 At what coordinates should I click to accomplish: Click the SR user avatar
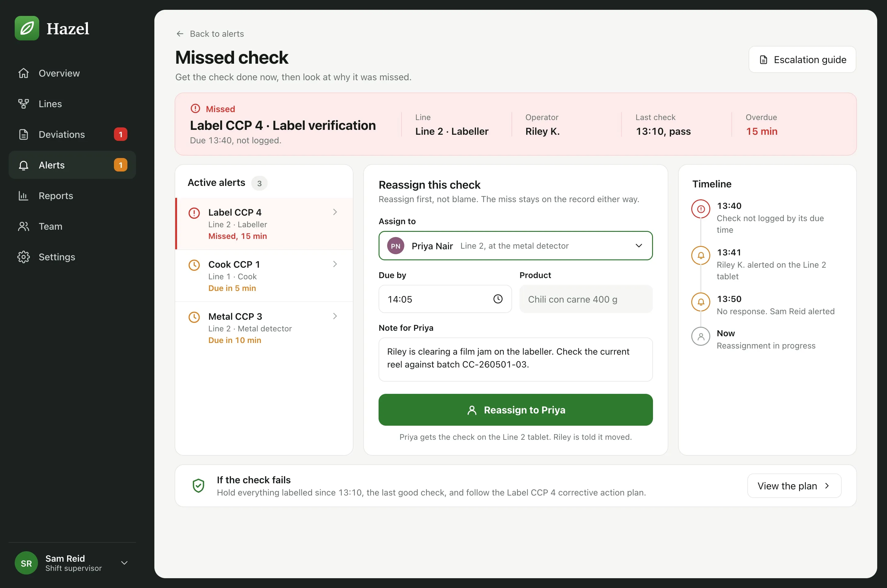[x=26, y=563]
